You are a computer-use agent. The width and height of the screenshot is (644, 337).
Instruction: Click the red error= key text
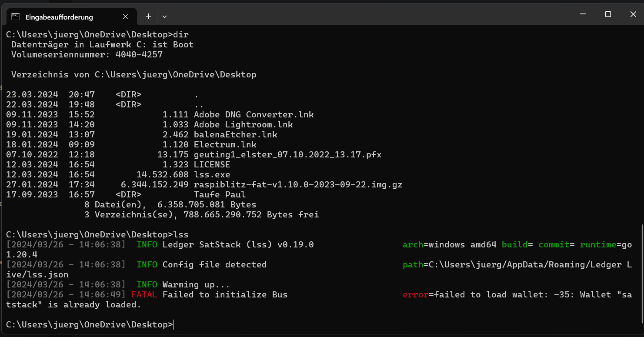coord(416,295)
